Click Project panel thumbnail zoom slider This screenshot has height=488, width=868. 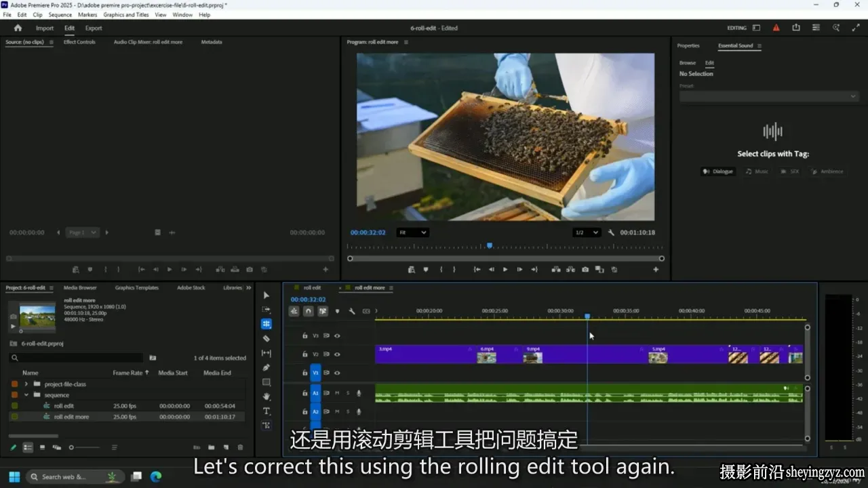(x=85, y=447)
